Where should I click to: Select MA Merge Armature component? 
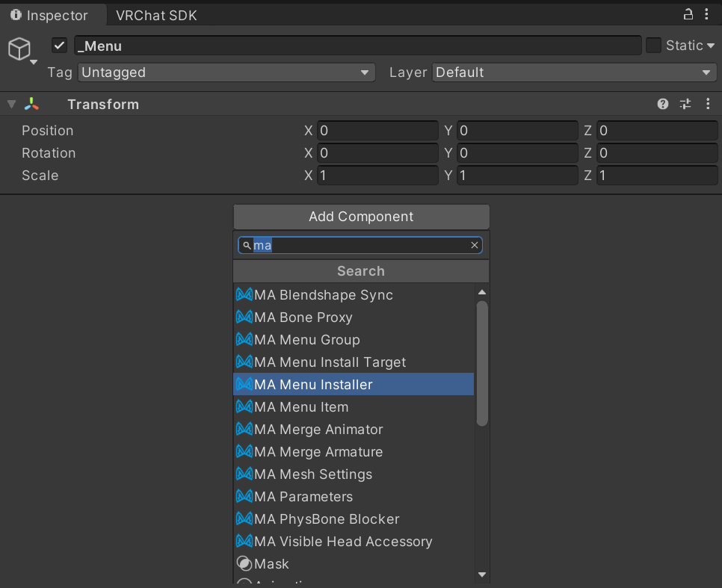[x=354, y=452]
